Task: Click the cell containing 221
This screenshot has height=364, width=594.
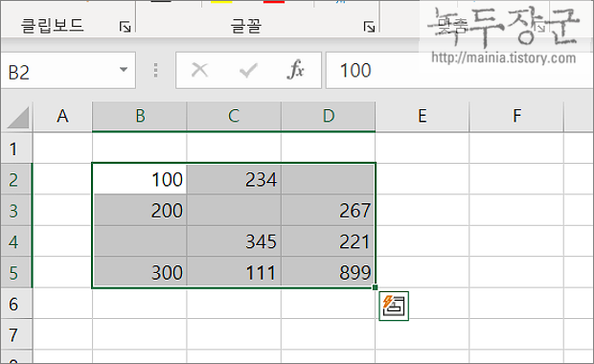Action: pos(328,241)
